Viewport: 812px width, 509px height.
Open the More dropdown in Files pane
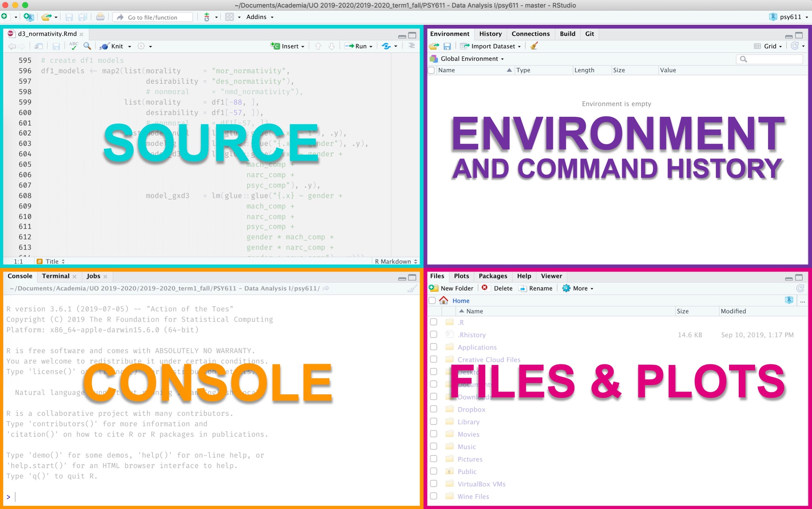coord(578,288)
